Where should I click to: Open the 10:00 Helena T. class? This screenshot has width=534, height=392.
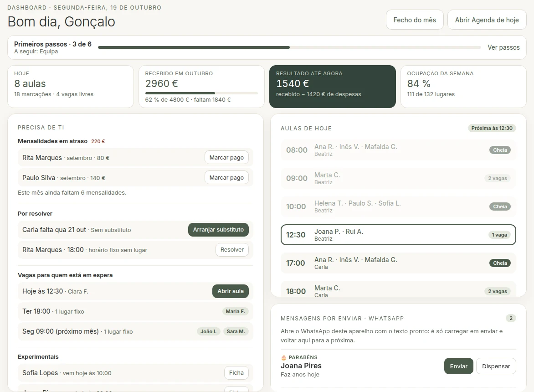[398, 206]
